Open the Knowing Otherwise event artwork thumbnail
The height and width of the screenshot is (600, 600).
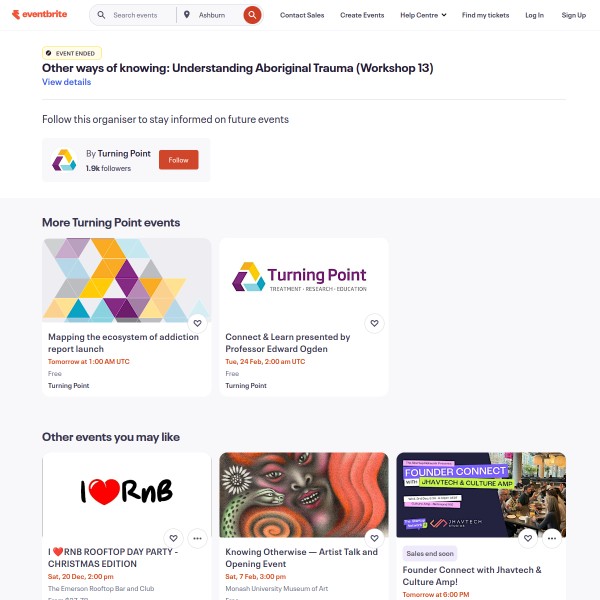pos(304,495)
